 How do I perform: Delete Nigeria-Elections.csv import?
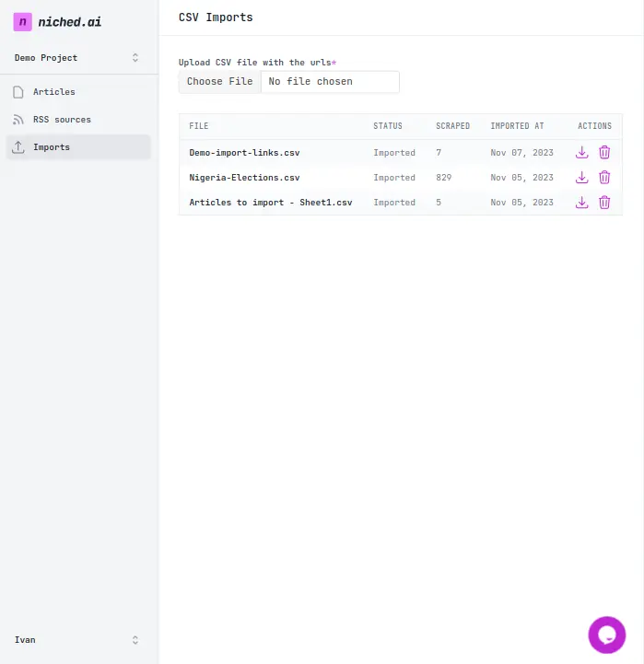[x=604, y=177]
